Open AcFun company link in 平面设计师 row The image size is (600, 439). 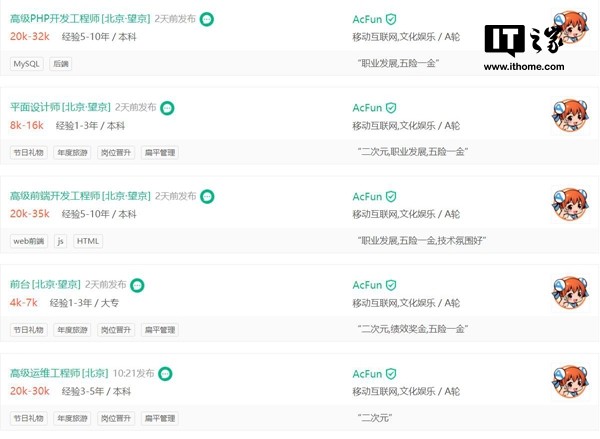coord(367,108)
